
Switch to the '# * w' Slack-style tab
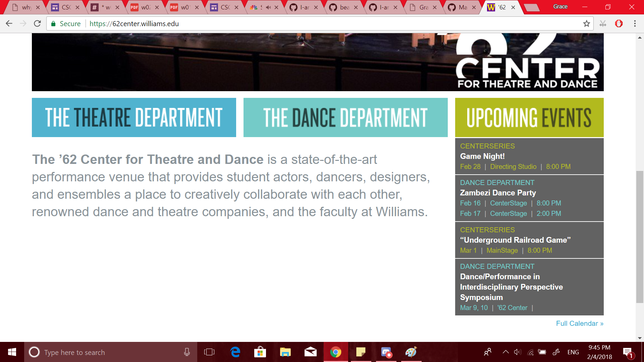pyautogui.click(x=105, y=7)
